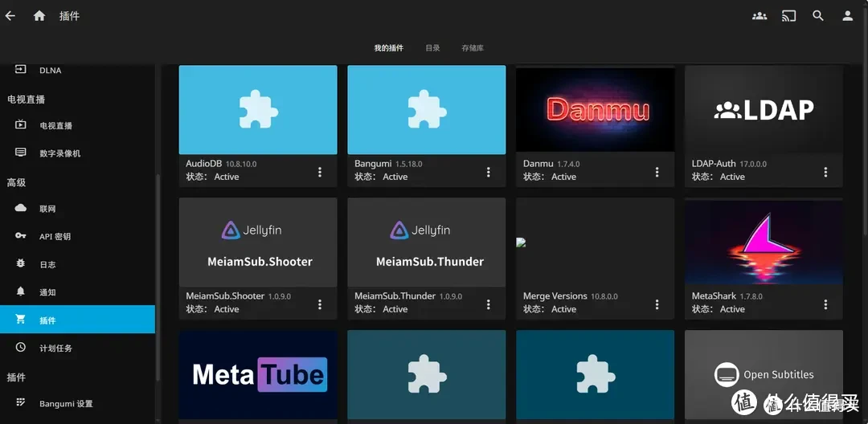
Task: Select 日志 label in sidebar
Action: [47, 265]
